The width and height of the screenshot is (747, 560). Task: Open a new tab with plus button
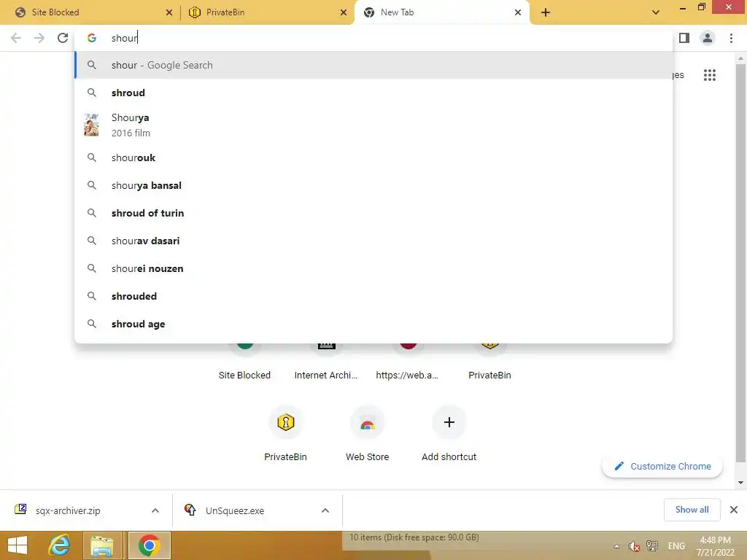tap(546, 12)
